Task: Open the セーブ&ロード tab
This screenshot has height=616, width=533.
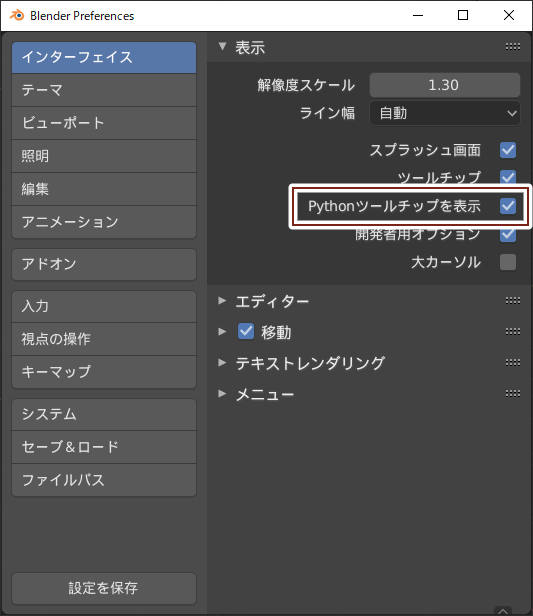Action: coord(104,447)
